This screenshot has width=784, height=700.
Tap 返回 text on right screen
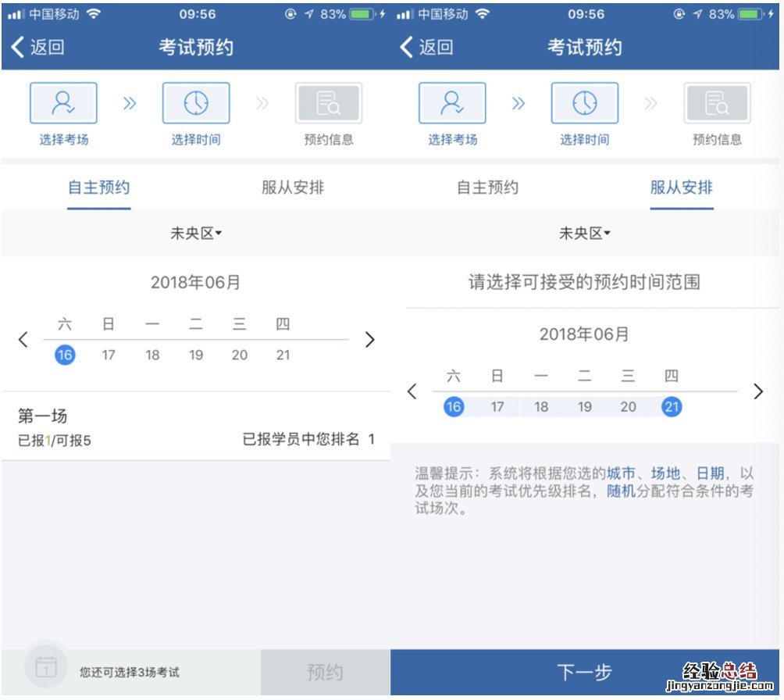pyautogui.click(x=436, y=47)
